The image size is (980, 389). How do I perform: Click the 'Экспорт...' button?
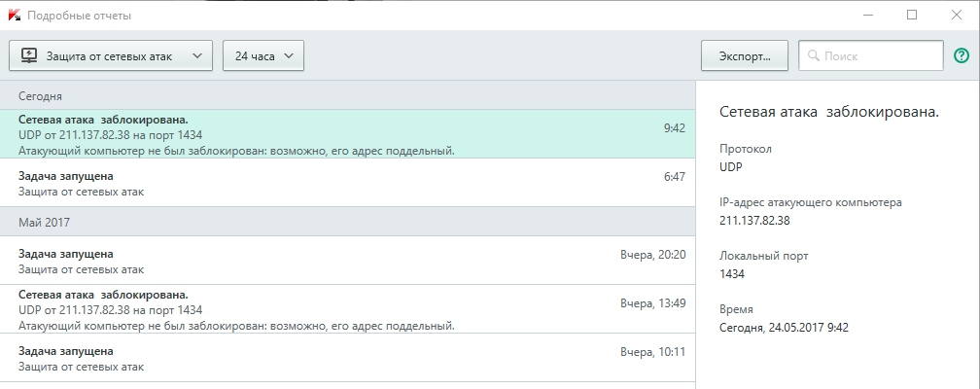point(744,56)
